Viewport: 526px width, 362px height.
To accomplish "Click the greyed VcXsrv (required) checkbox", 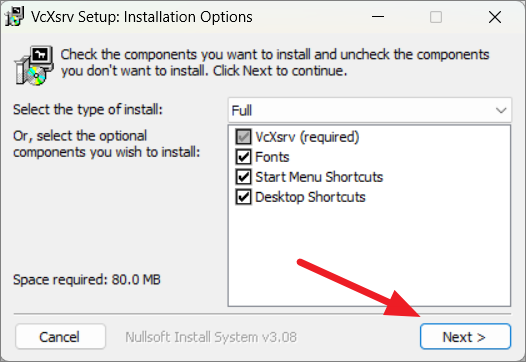I will pos(243,137).
